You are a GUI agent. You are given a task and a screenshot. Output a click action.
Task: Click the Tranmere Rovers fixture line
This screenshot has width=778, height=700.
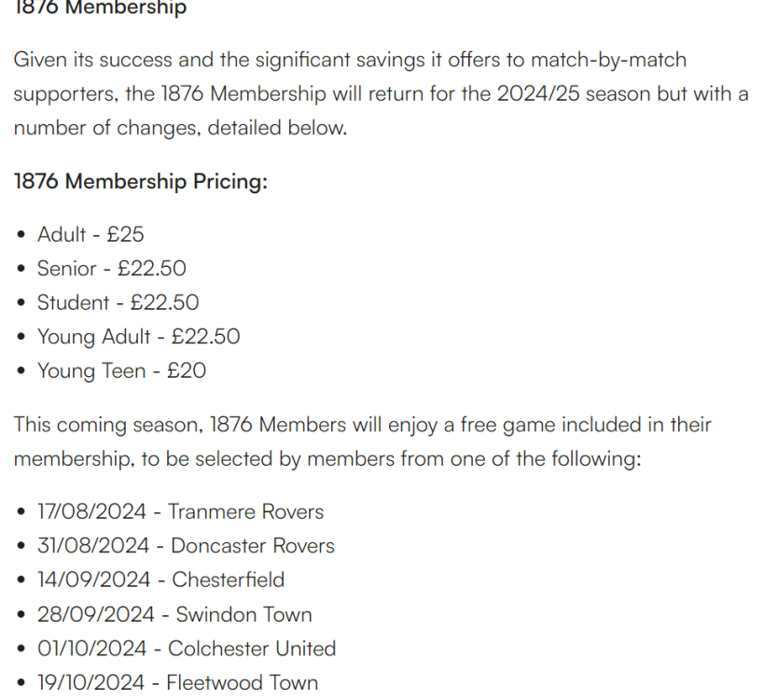181,511
